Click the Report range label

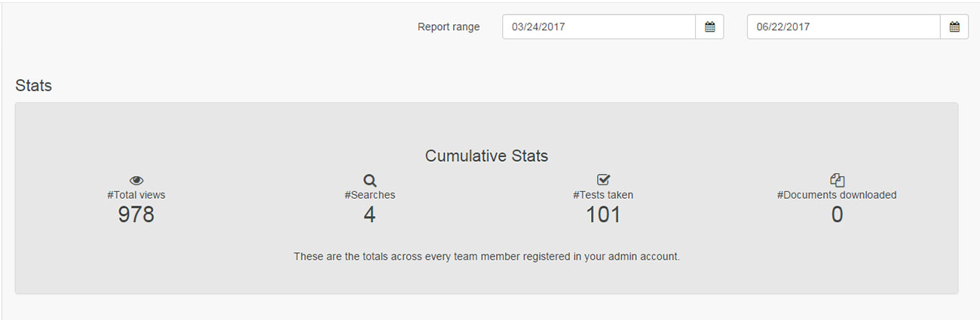449,27
